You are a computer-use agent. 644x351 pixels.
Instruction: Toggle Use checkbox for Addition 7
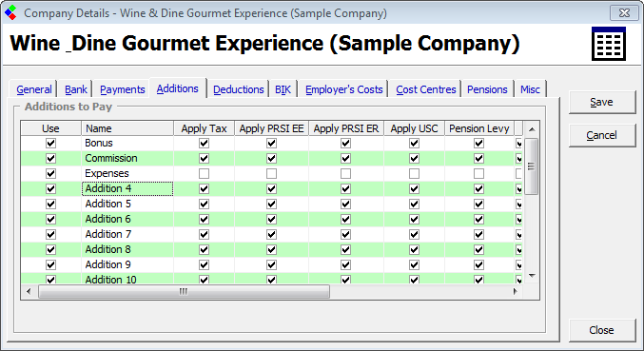51,234
